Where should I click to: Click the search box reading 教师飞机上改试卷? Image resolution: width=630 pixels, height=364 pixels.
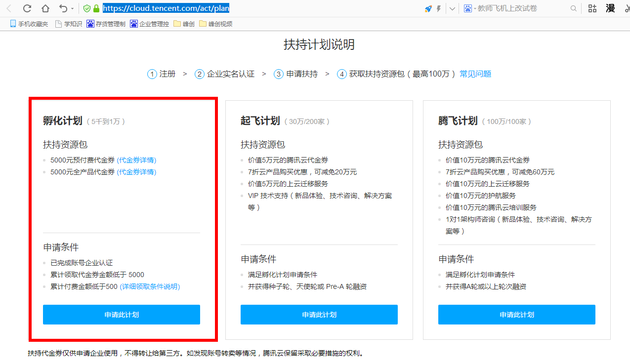tap(507, 8)
